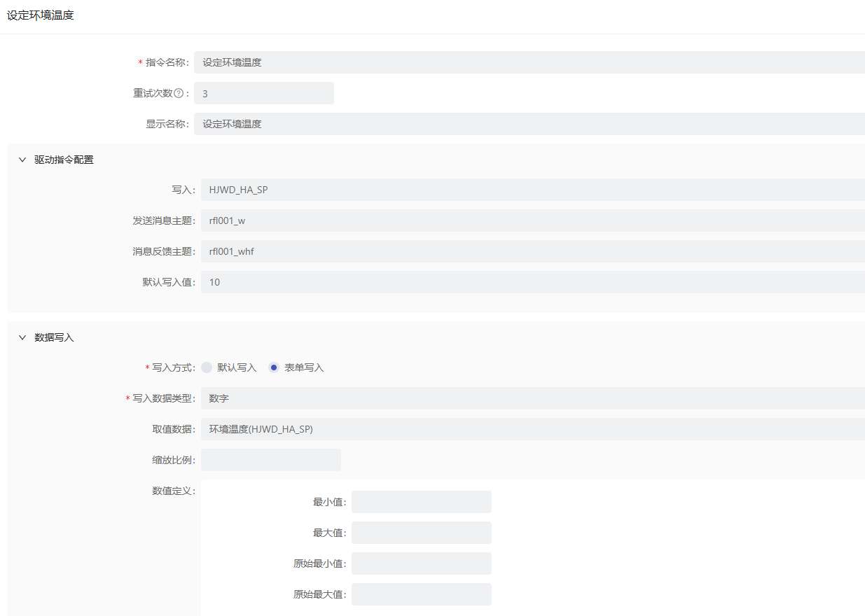Open the 写入数据类型 dropdown showing 数字
The height and width of the screenshot is (616, 865).
[x=533, y=398]
